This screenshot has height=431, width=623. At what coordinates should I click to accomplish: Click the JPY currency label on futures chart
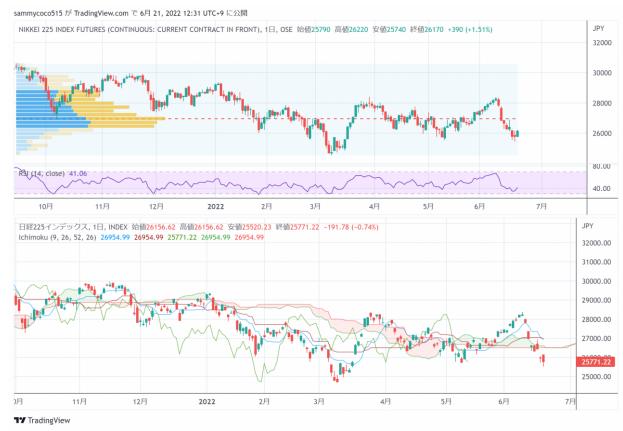pos(598,28)
